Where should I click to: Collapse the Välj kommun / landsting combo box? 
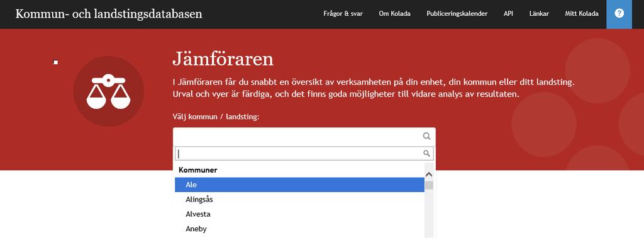[304, 136]
